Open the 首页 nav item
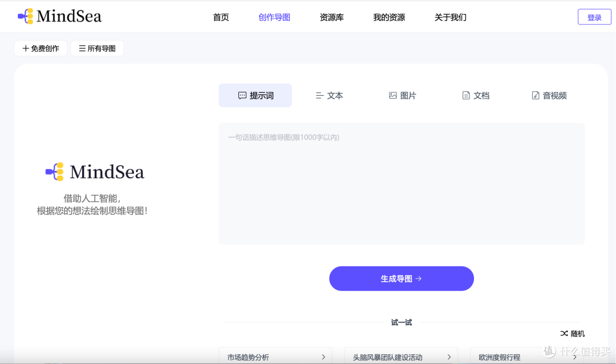This screenshot has width=616, height=364. pyautogui.click(x=221, y=17)
